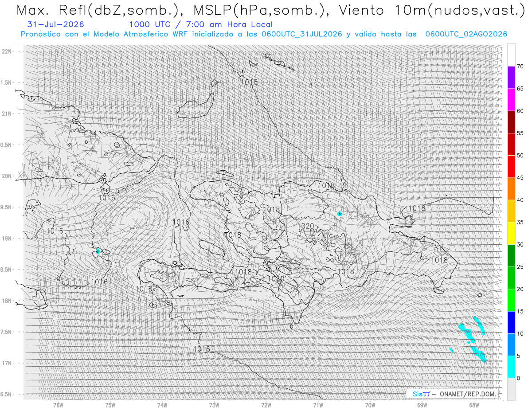Pick the dark blue 10–15 dBZ colorbar segment
This screenshot has width=532, height=411.
[511, 322]
